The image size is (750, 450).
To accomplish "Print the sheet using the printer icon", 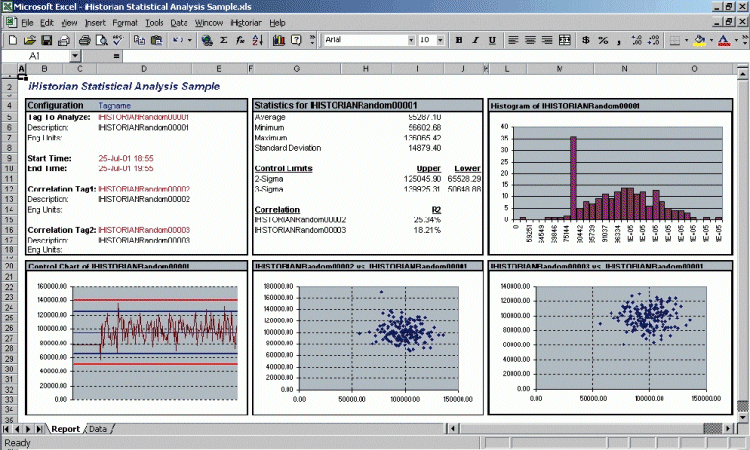I will 85,40.
